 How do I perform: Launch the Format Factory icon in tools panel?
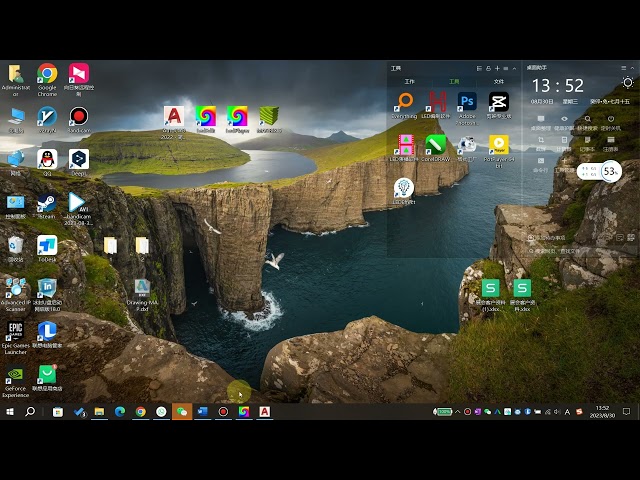coord(467,144)
